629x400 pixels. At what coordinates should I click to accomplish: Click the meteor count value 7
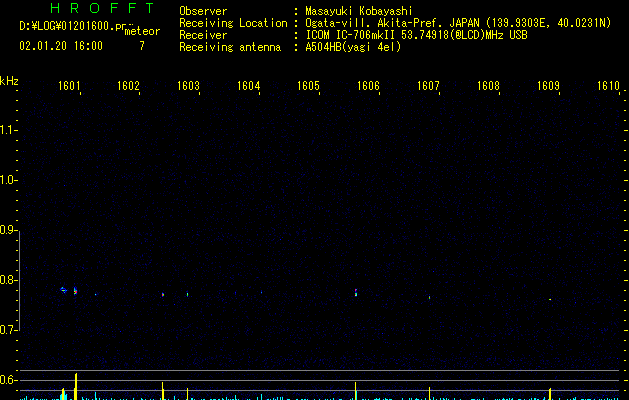tap(142, 46)
